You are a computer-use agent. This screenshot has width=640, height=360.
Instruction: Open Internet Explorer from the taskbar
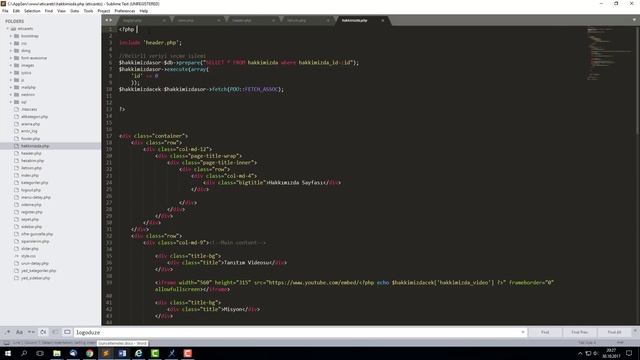coord(139,353)
